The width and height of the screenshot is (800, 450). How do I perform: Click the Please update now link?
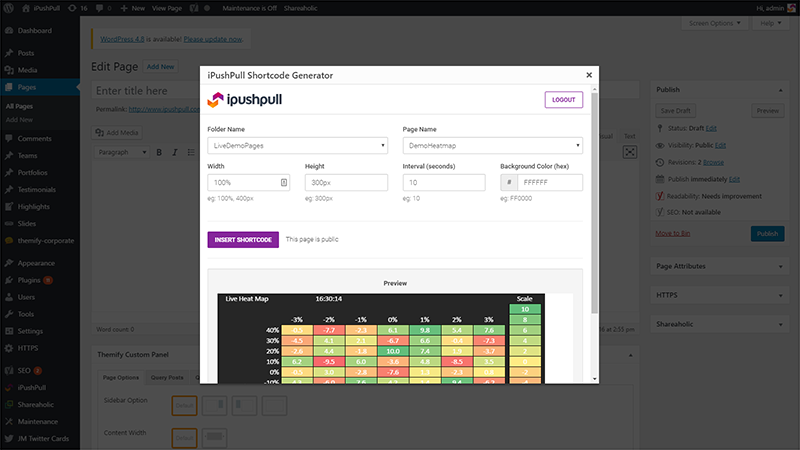coord(213,39)
